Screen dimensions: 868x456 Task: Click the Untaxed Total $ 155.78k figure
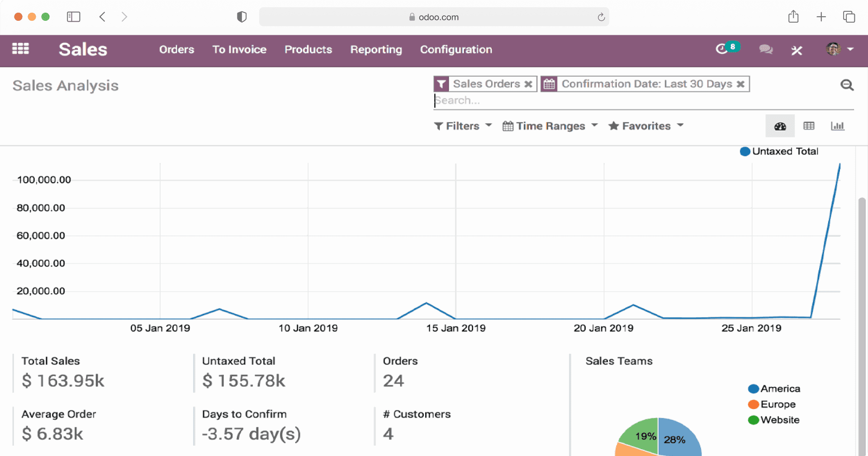pos(243,381)
